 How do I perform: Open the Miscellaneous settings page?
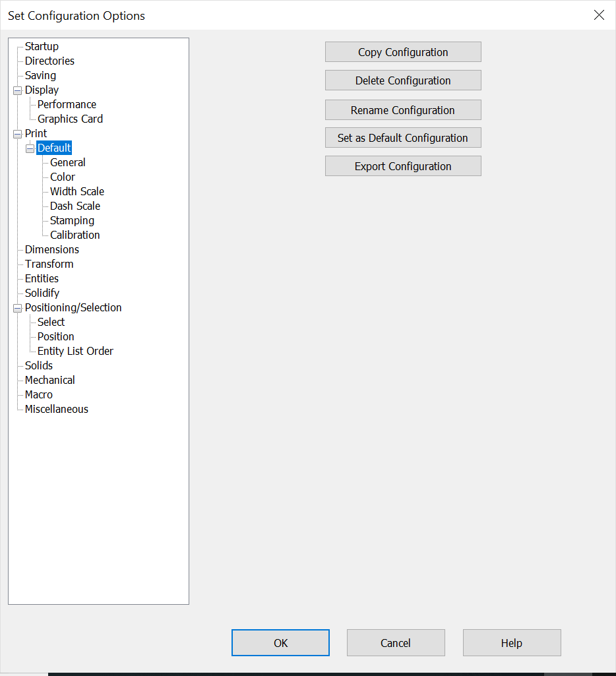tap(56, 409)
